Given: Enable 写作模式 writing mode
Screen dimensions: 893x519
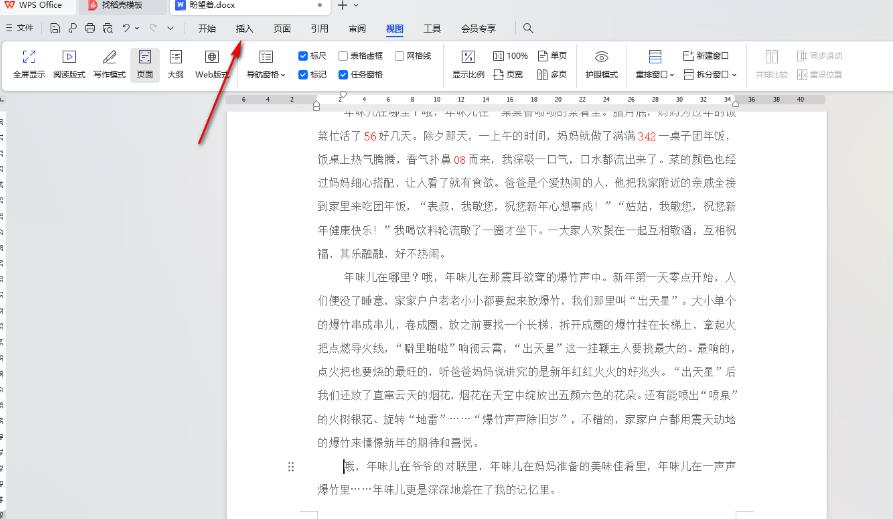Looking at the screenshot, I should coord(109,64).
